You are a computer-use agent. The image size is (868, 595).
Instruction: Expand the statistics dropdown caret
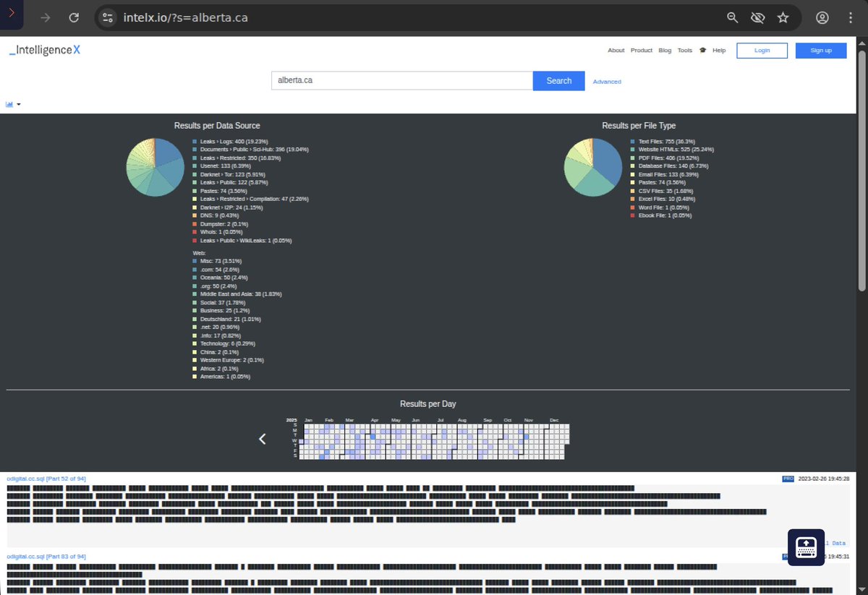coord(19,104)
